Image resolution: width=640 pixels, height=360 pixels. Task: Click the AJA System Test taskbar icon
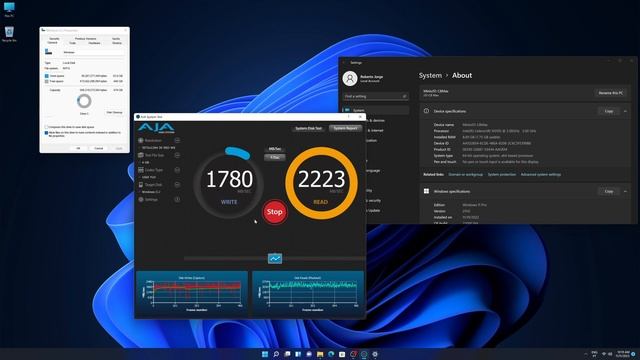[364, 354]
